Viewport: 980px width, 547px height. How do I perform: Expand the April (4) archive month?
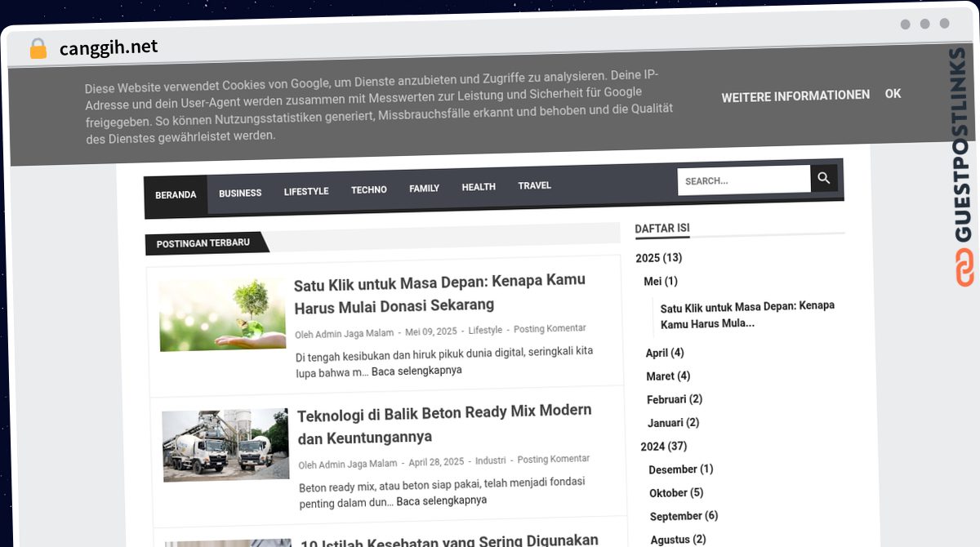click(665, 353)
